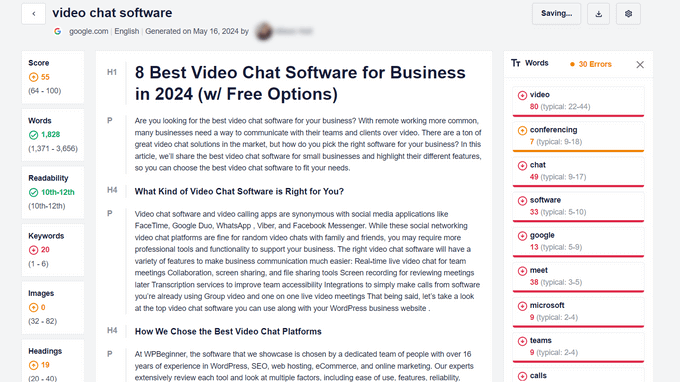Click the red icon beside 'calls'
The width and height of the screenshot is (680, 382).
pyautogui.click(x=522, y=376)
